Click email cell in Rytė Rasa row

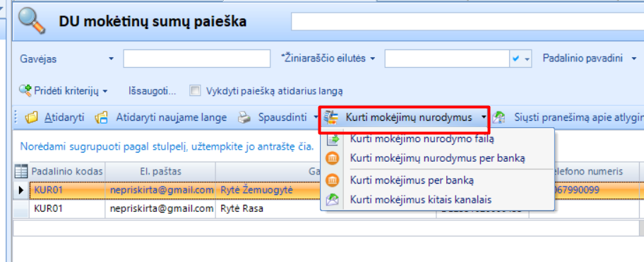160,208
